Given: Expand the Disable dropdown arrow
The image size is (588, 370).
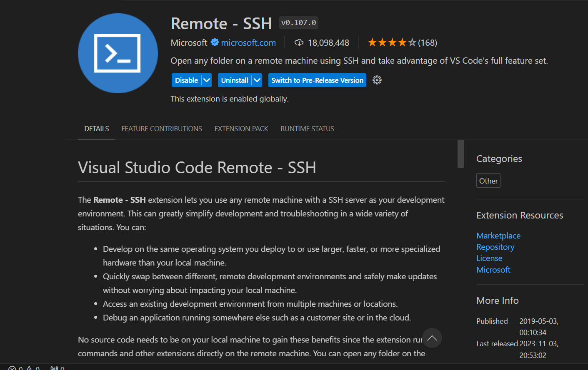Looking at the screenshot, I should (x=207, y=80).
